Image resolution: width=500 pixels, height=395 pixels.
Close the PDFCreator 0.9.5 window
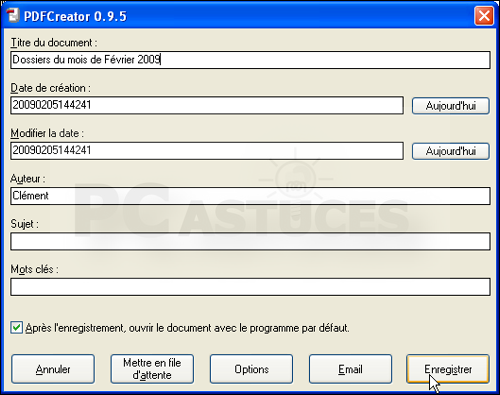pos(484,16)
